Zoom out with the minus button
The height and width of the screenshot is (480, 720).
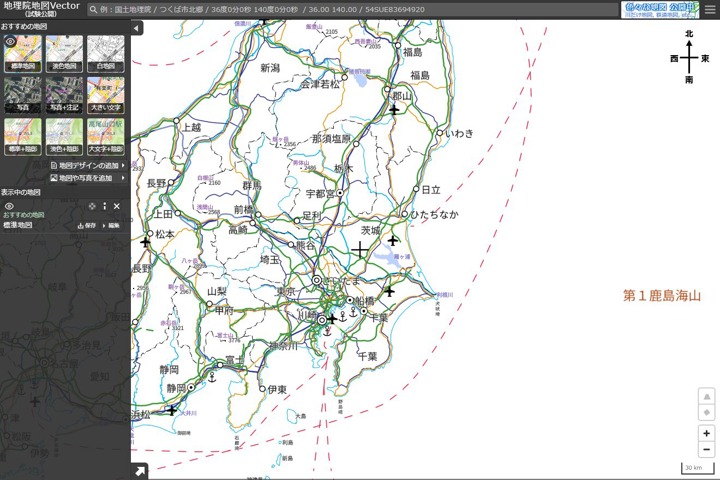pyautogui.click(x=706, y=450)
